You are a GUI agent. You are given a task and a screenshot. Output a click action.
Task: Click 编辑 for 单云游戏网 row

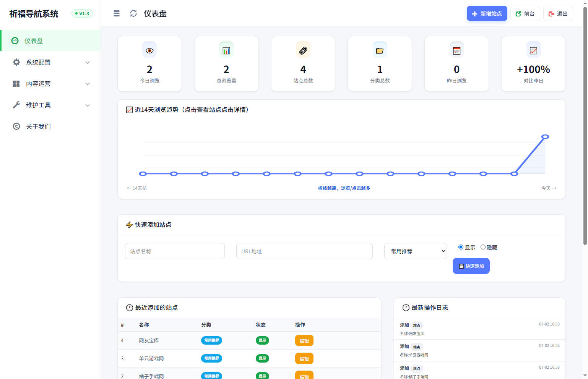pos(304,358)
